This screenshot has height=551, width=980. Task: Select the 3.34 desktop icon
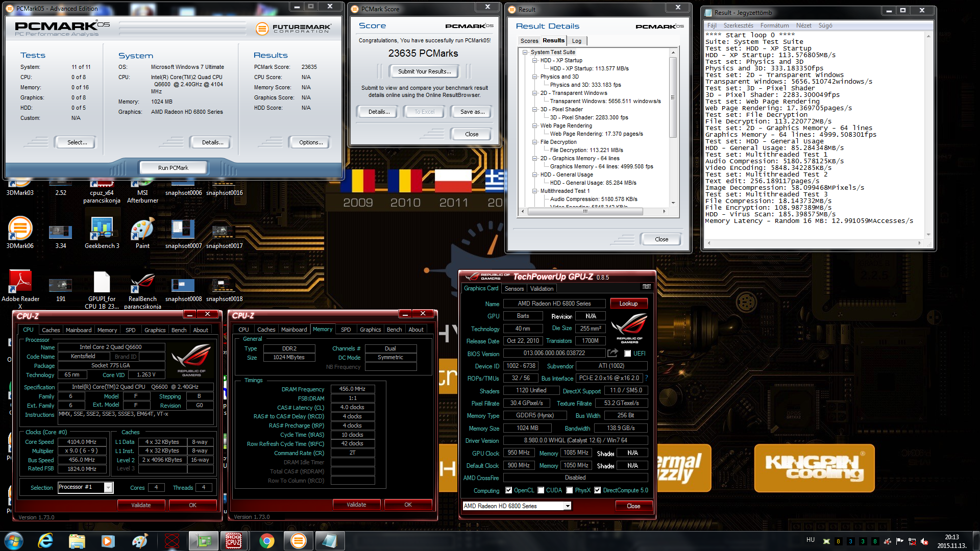tap(60, 236)
